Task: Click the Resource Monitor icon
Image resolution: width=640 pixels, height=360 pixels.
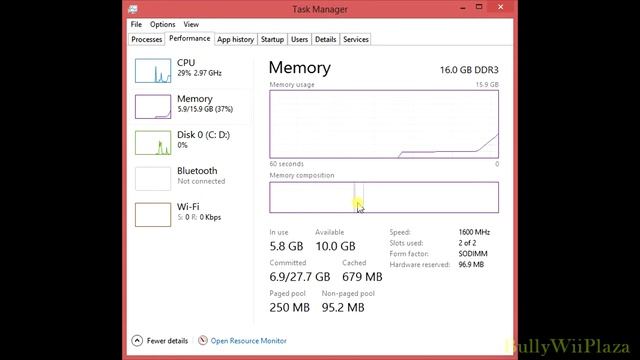Action: click(x=203, y=340)
